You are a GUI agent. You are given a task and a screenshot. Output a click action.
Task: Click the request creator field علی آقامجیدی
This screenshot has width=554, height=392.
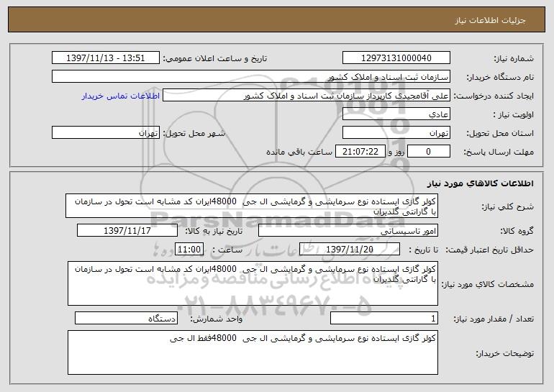click(306, 96)
